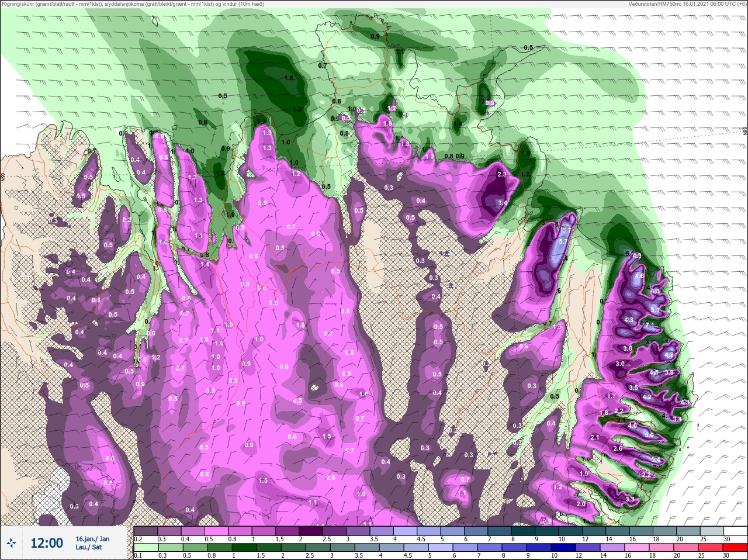Pick the upper legend pink swatch right of 0.5
The image size is (748, 560).
coord(216,531)
